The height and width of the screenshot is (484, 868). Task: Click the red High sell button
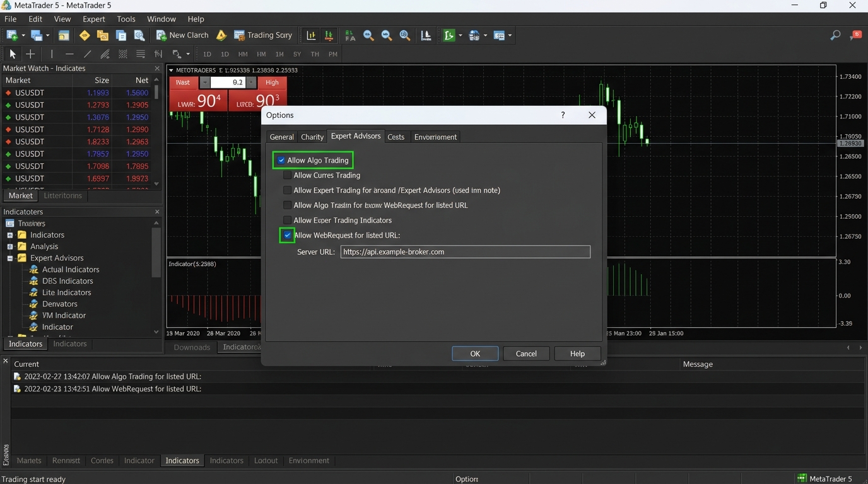click(272, 83)
